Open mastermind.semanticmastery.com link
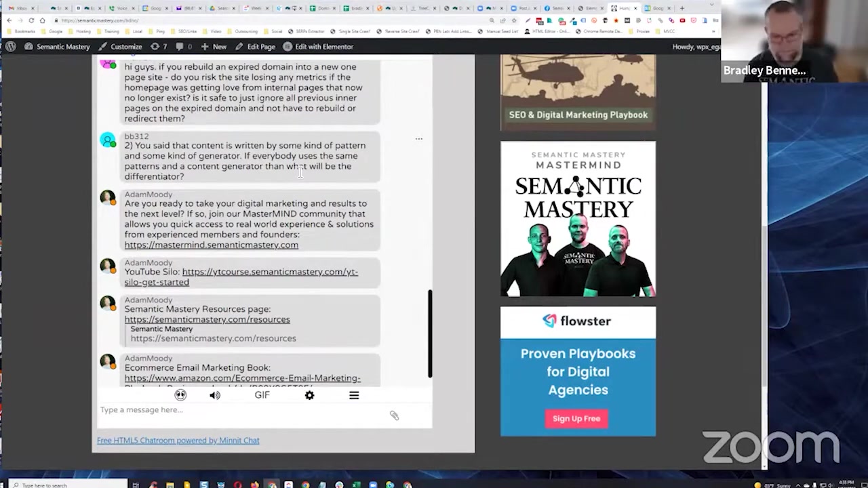The height and width of the screenshot is (488, 868). point(211,245)
